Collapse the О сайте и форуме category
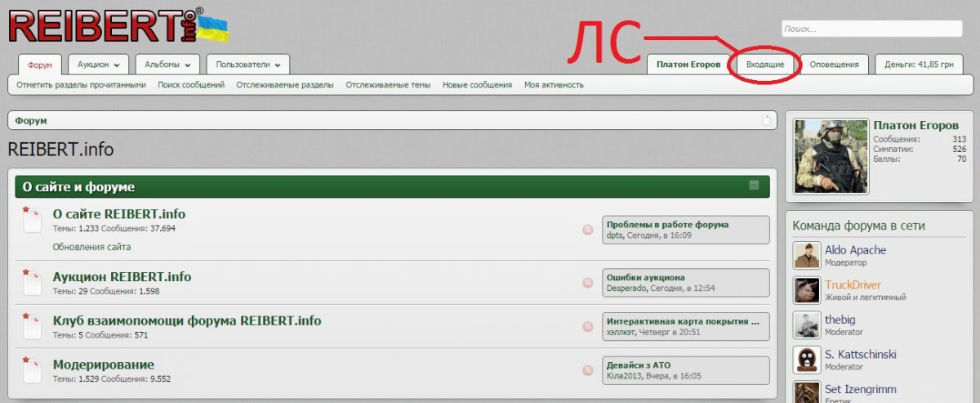Image resolution: width=980 pixels, height=403 pixels. pos(755,186)
